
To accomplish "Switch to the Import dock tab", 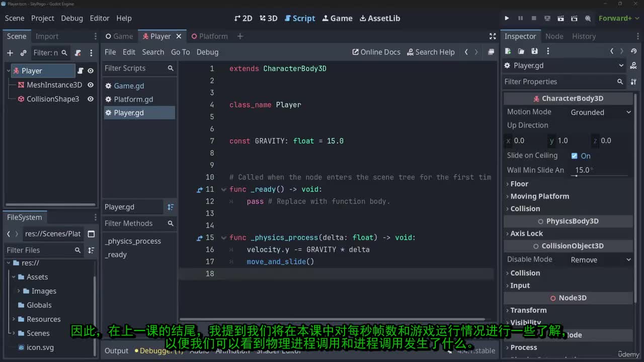I will click(x=47, y=36).
